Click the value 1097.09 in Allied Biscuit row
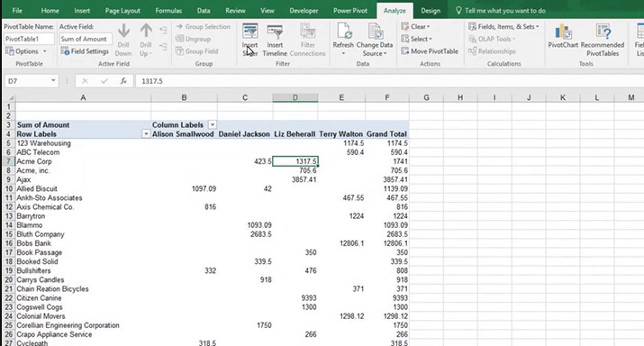The height and width of the screenshot is (346, 644). (x=184, y=188)
